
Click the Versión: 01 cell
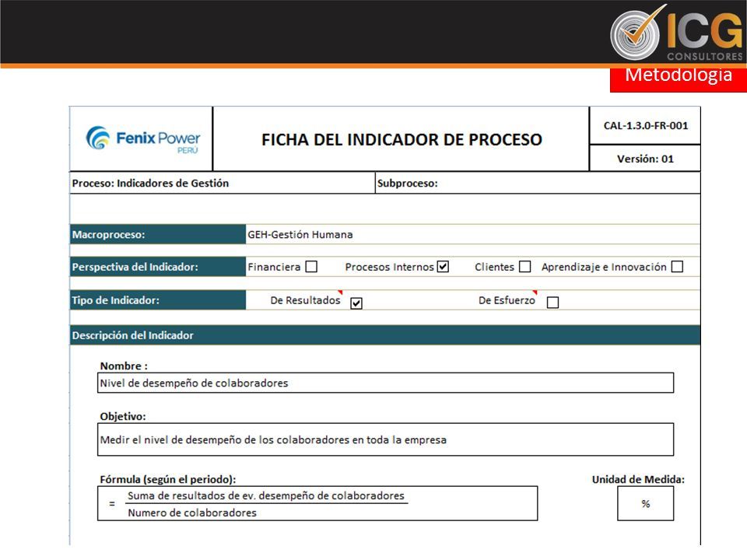(645, 159)
